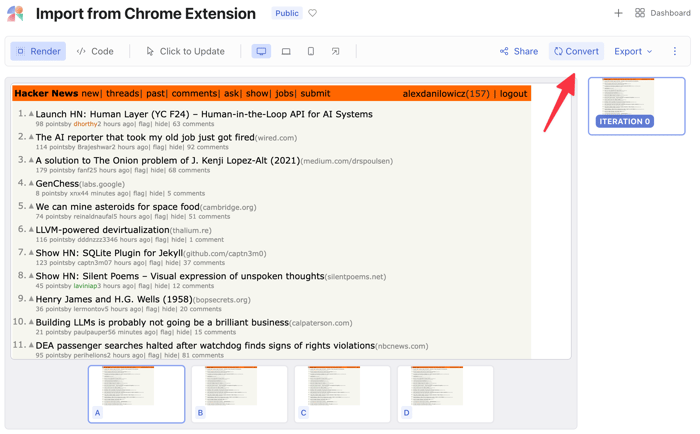700x434 pixels.
Task: Click the wired.com domain link
Action: (276, 138)
